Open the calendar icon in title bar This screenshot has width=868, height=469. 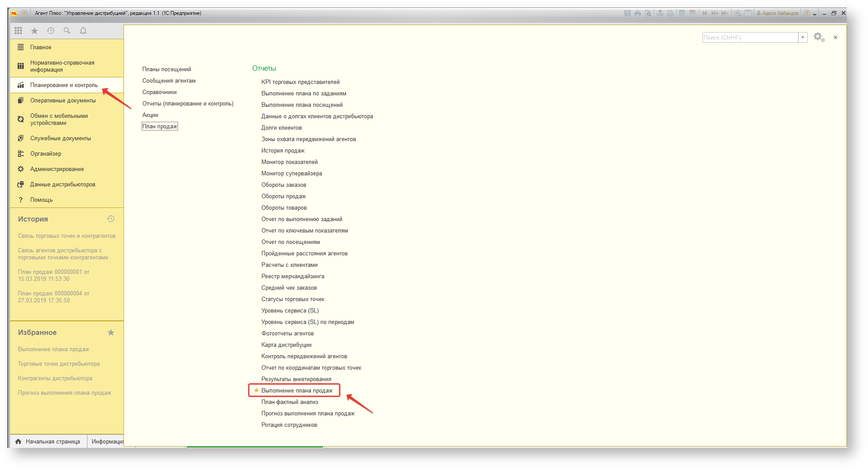click(692, 13)
